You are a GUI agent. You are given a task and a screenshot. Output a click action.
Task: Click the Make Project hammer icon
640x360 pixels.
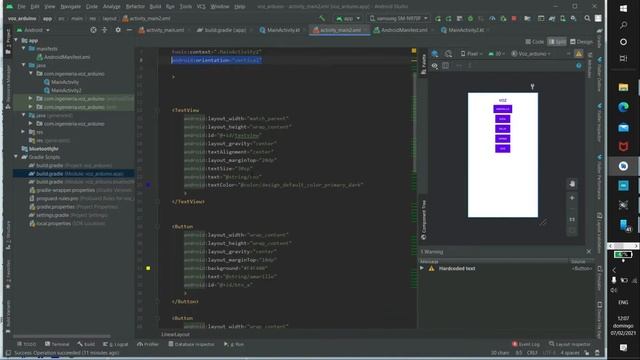pos(322,18)
